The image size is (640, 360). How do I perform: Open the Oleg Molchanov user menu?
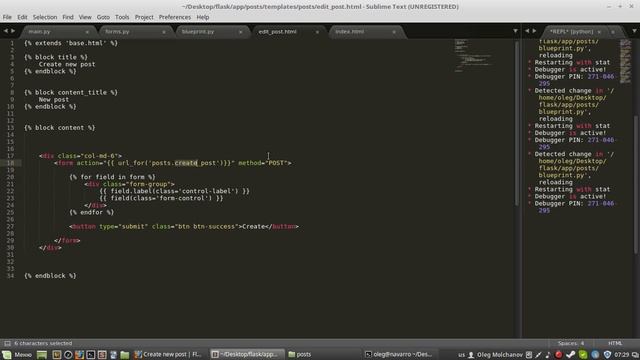(x=495, y=355)
